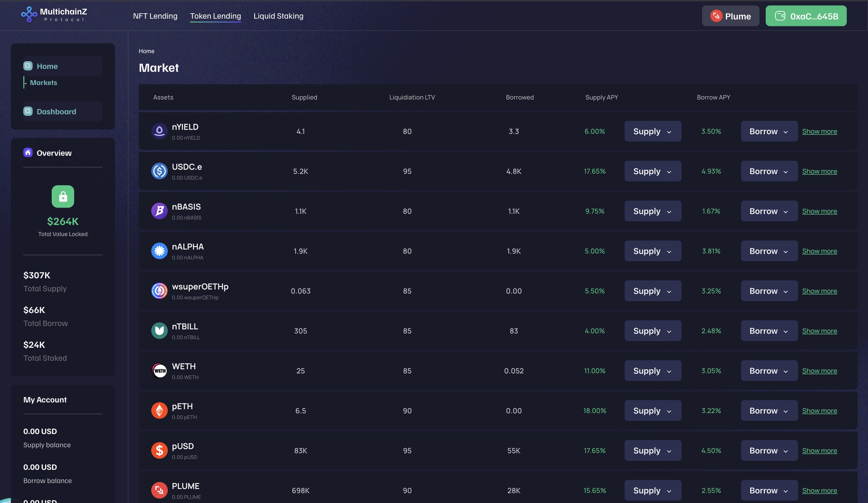Image resolution: width=868 pixels, height=503 pixels.
Task: Click the Home breadcrumb link
Action: (146, 51)
